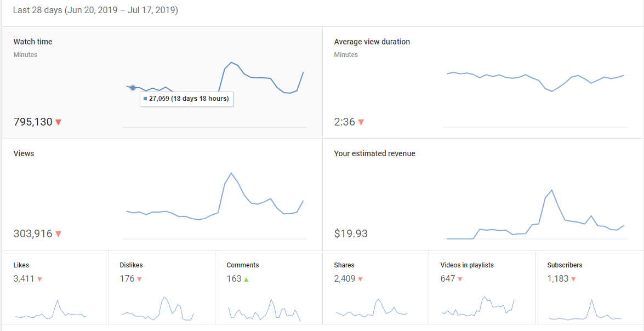Click the green up arrow beside 163 comments

click(246, 279)
